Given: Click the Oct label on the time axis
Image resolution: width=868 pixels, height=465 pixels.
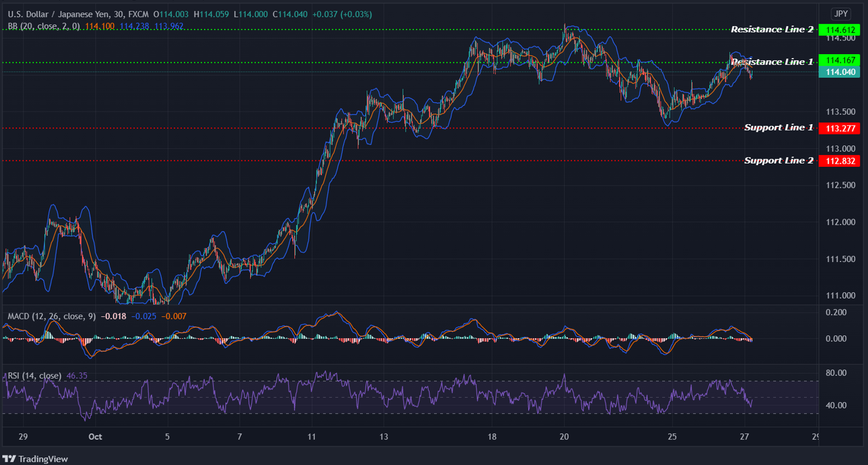Looking at the screenshot, I should 95,437.
